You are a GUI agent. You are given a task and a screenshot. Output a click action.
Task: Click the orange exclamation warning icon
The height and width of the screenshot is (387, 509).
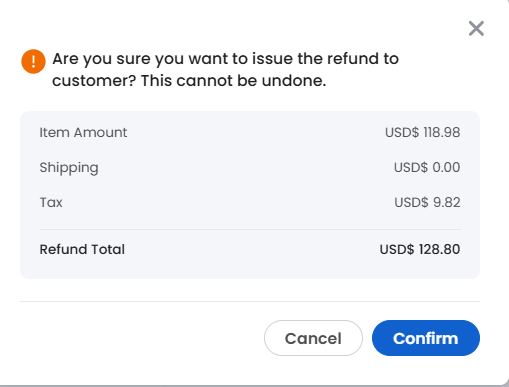33,61
